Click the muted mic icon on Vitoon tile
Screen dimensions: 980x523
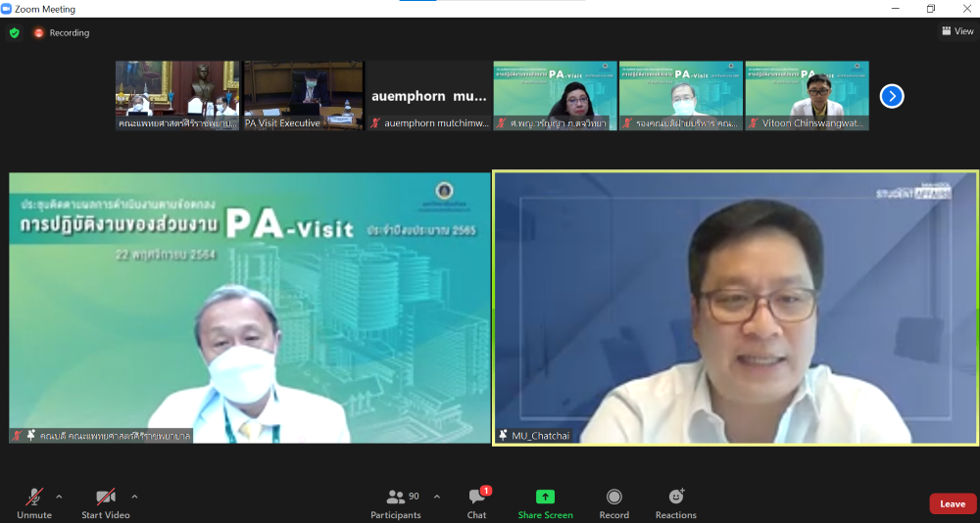point(754,123)
